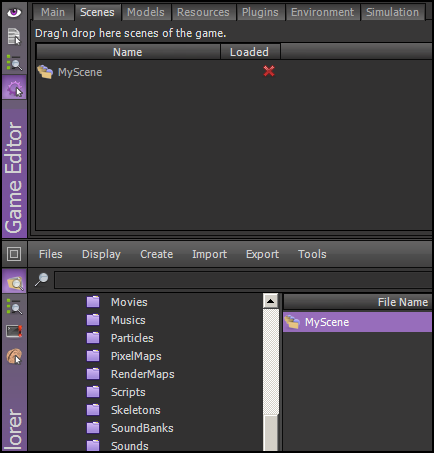Toggle the red X Loaded status of MyScene

point(269,71)
